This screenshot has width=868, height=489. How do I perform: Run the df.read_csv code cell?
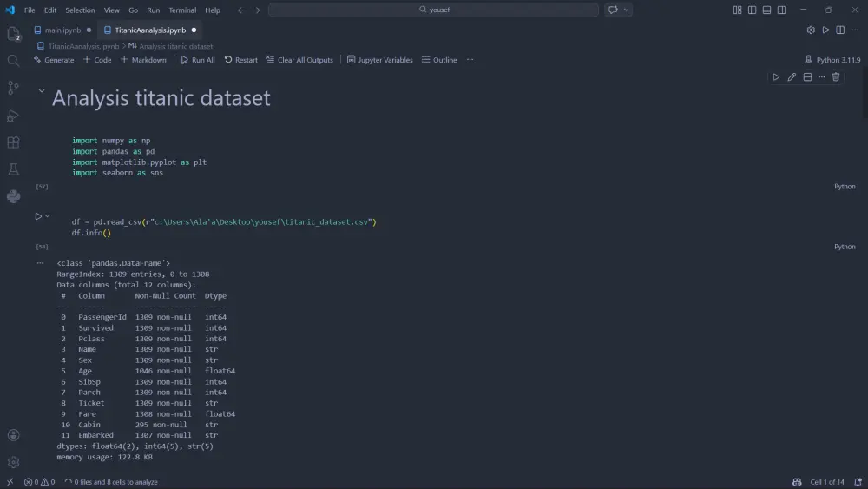tap(38, 216)
